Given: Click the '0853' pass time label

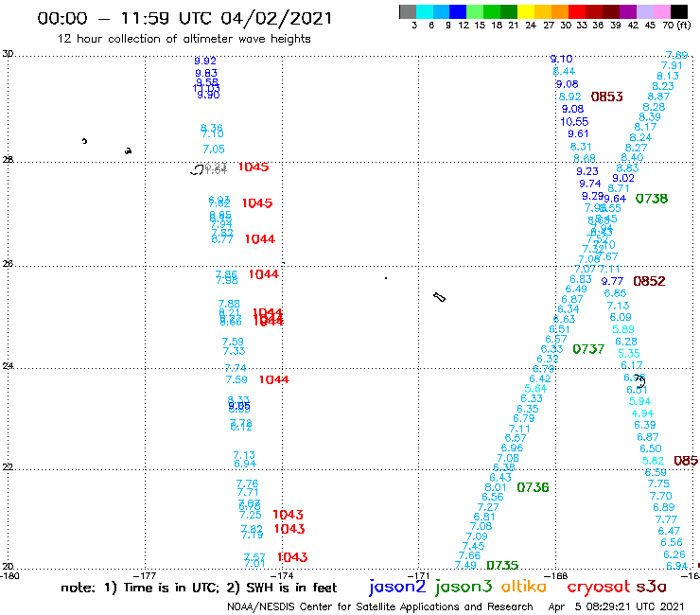Looking at the screenshot, I should point(606,97).
